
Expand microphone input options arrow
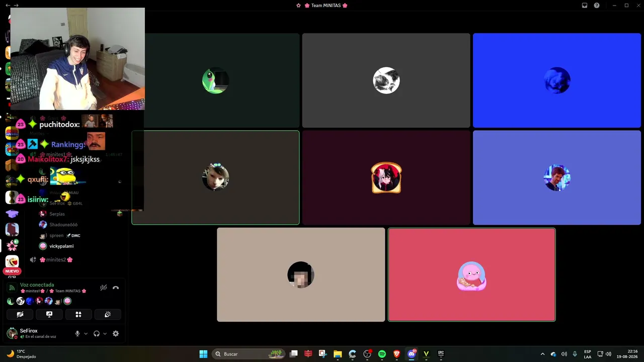tap(86, 333)
